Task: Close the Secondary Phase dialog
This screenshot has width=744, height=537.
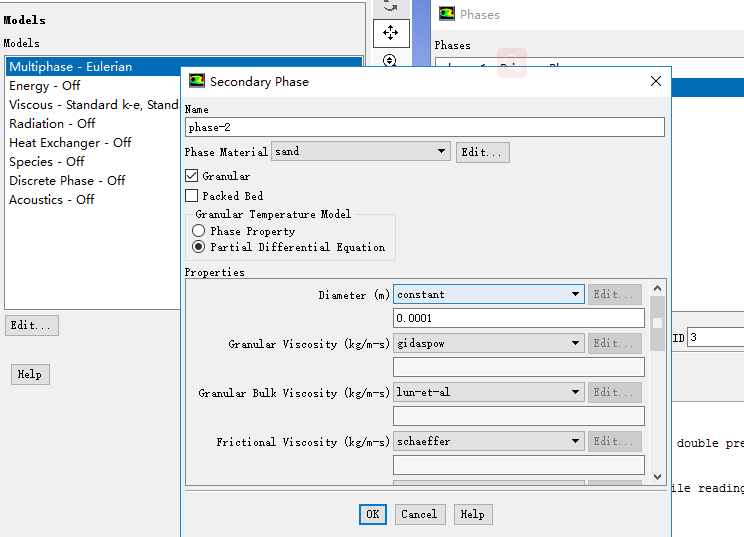Action: [x=655, y=81]
